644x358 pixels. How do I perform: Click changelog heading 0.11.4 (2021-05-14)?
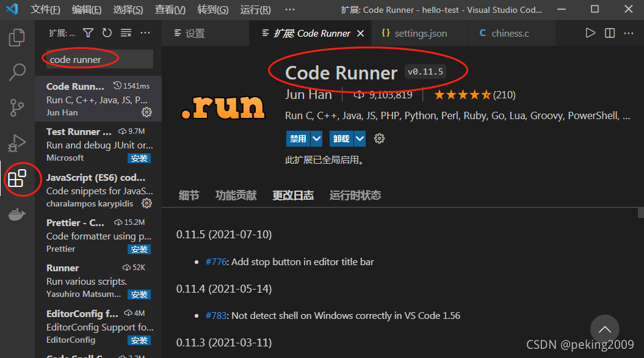click(x=224, y=289)
